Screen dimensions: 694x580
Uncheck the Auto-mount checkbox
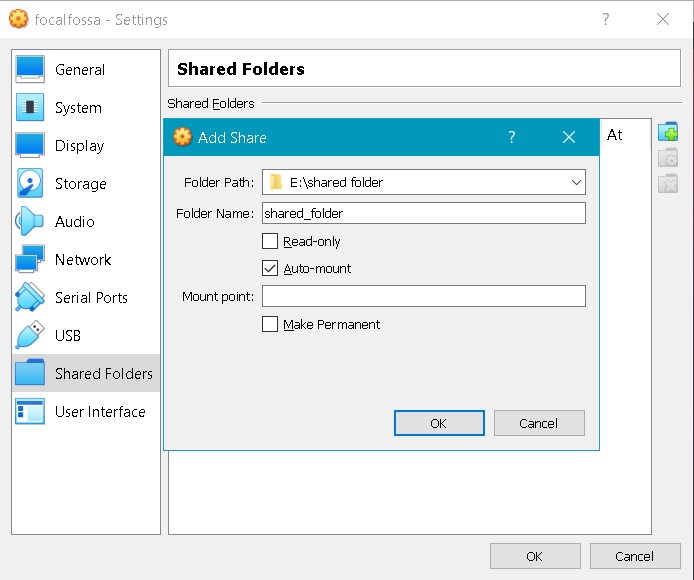coord(270,268)
